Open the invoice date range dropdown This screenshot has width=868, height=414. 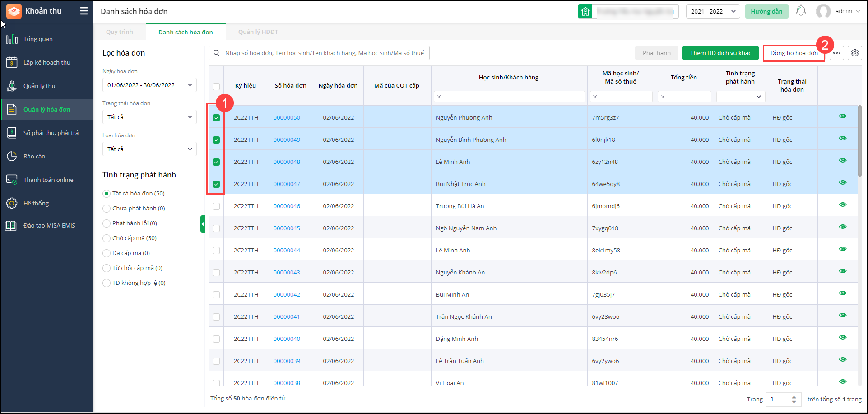[149, 85]
